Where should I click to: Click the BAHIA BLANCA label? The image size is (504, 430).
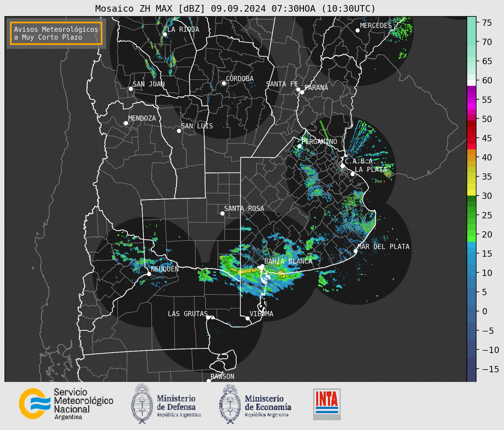pos(288,261)
